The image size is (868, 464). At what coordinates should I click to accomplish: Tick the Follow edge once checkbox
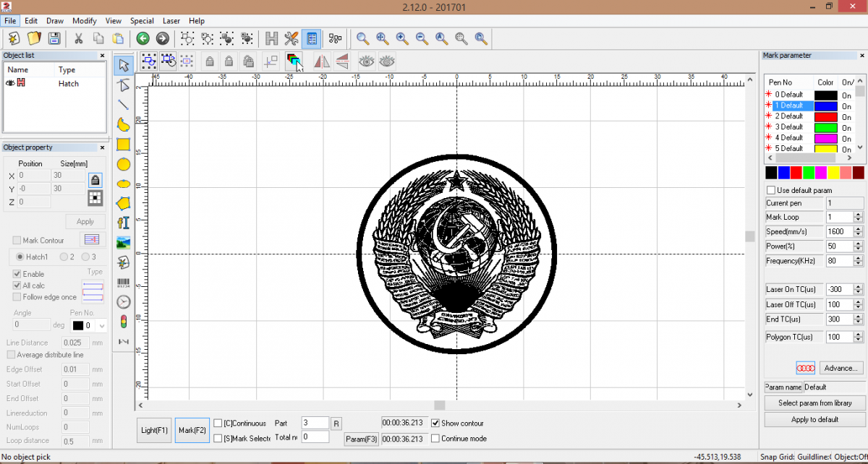coord(17,297)
